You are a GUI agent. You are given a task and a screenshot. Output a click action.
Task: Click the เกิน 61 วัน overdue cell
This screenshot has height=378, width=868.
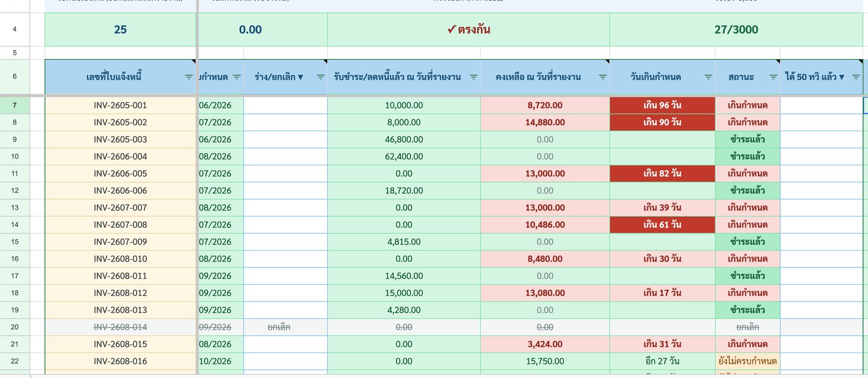point(662,225)
